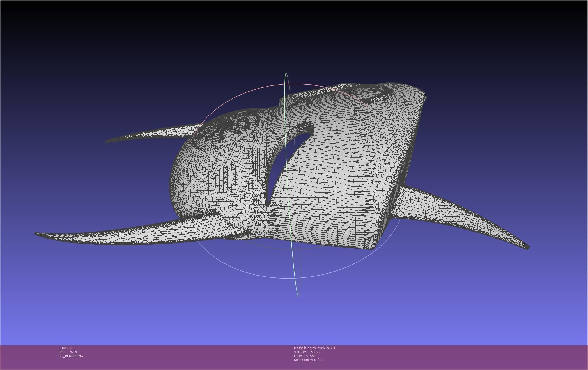588x370 pixels.
Task: Click the FOV: 60 readout
Action: 65,348
